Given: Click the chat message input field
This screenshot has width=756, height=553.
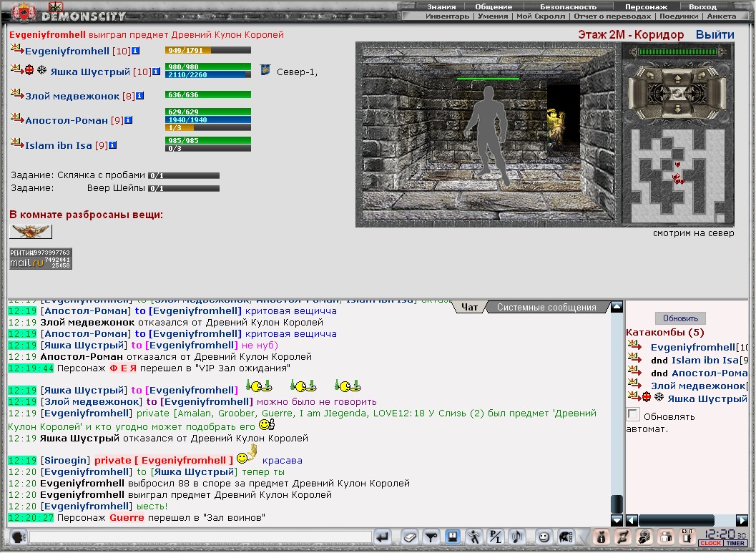Looking at the screenshot, I should tap(200, 537).
